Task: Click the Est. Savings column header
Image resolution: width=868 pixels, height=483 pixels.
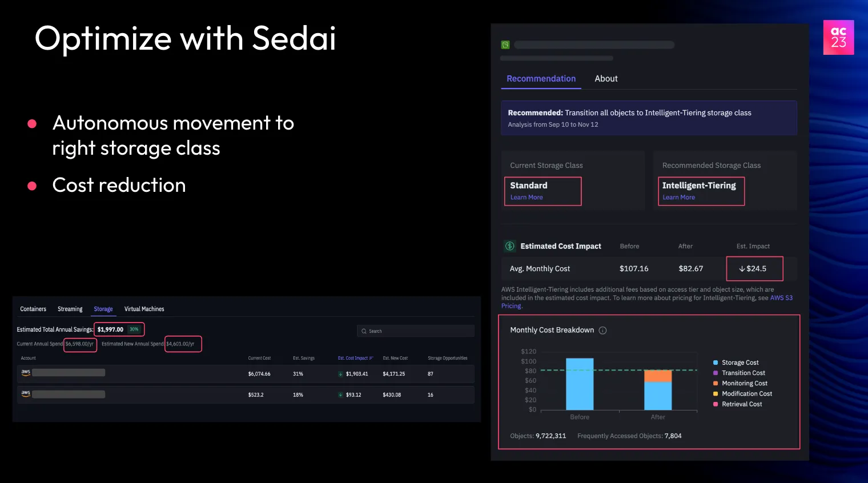Action: click(x=304, y=358)
